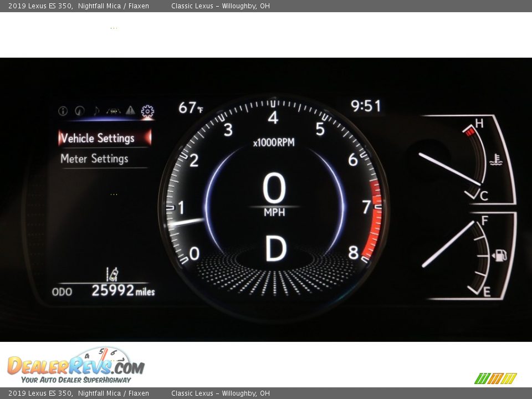Image resolution: width=532 pixels, height=399 pixels.
Task: Click the 25992 miles odometer value
Action: 123,290
